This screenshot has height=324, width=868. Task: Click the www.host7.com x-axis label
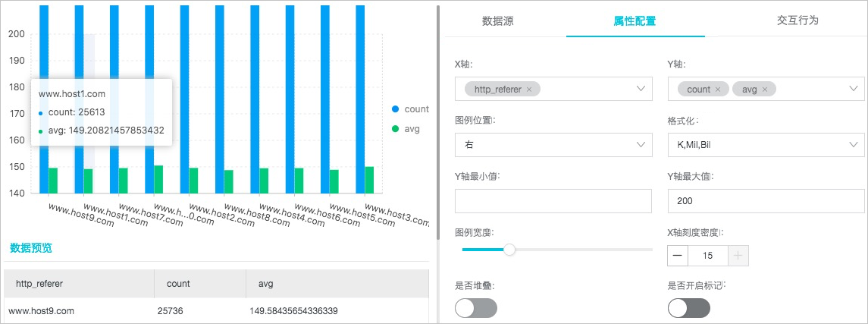tap(151, 215)
